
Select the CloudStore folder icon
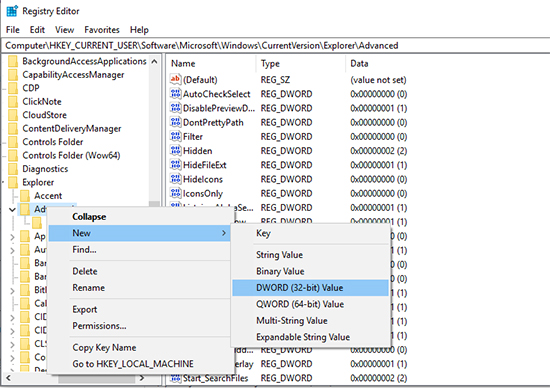coord(13,115)
